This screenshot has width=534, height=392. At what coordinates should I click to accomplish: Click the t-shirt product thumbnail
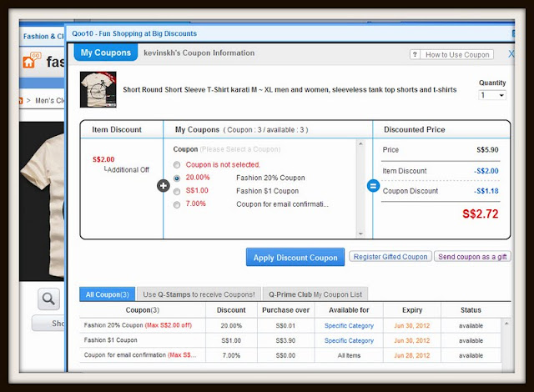coord(98,89)
